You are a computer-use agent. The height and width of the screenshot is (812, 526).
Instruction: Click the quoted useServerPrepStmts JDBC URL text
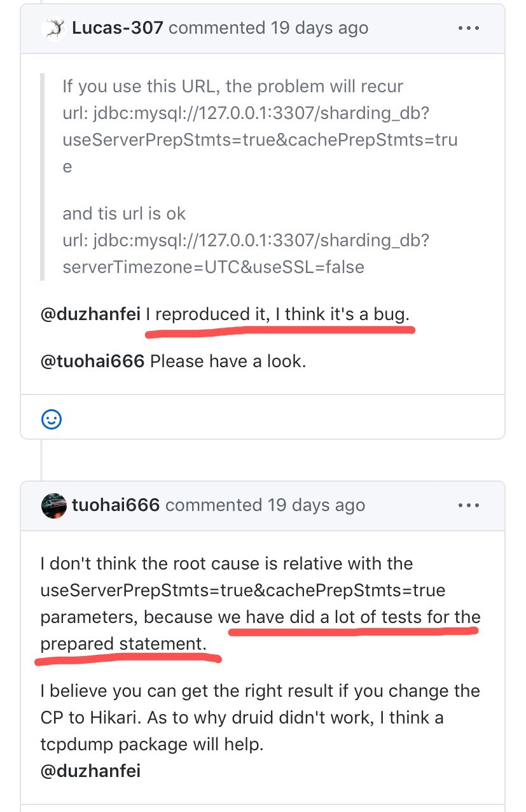[x=260, y=139]
